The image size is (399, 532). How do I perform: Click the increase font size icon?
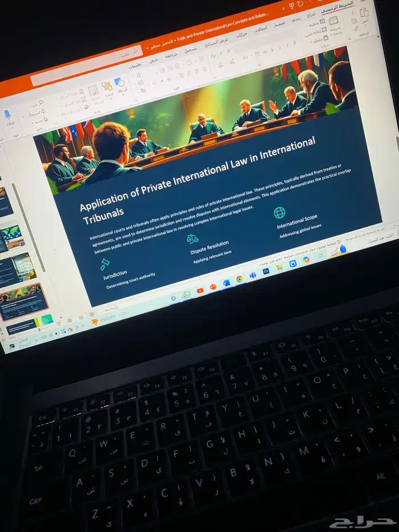[x=229, y=51]
